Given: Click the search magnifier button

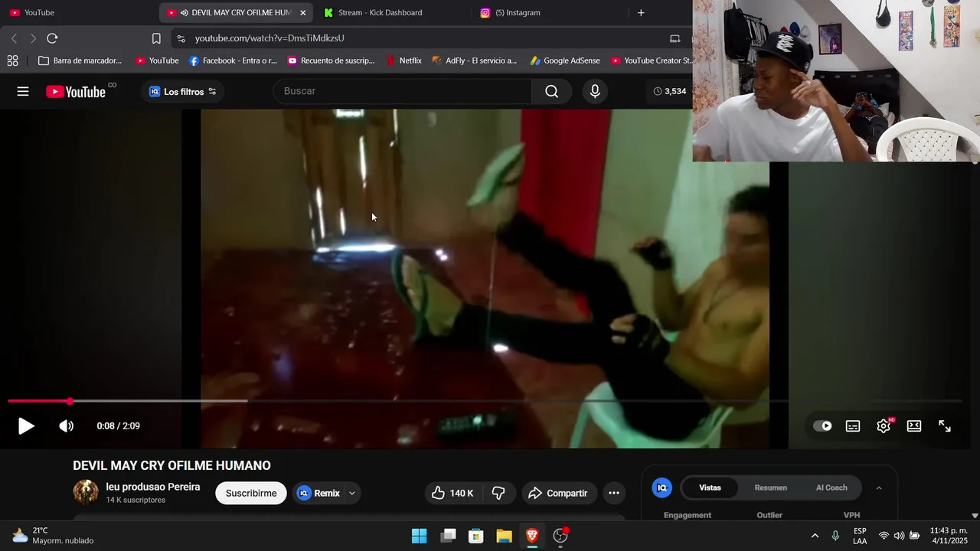Looking at the screenshot, I should click(x=551, y=91).
